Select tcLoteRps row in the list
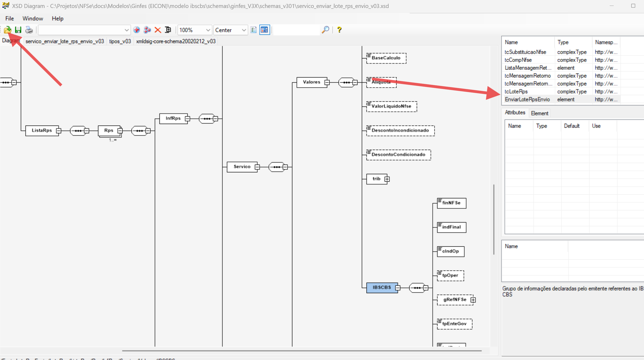Screen dimensions: 644x360 point(516,91)
